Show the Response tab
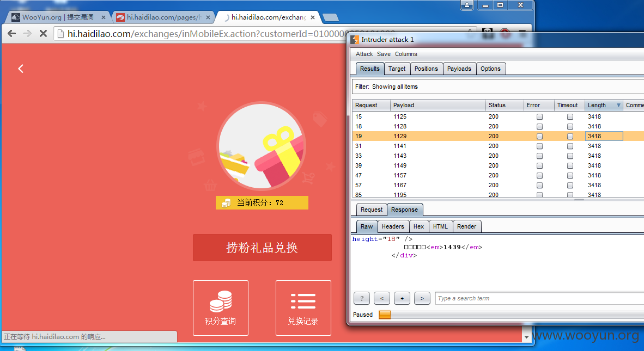 tap(405, 210)
